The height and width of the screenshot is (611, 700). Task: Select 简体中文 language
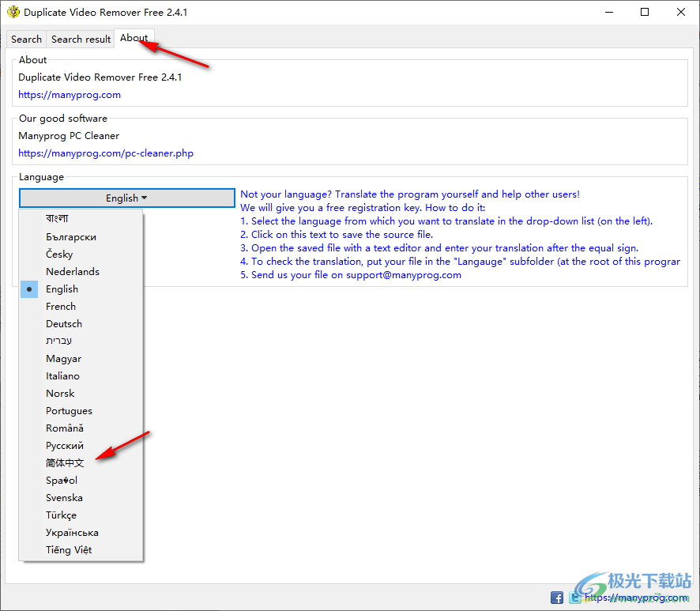coord(81,463)
